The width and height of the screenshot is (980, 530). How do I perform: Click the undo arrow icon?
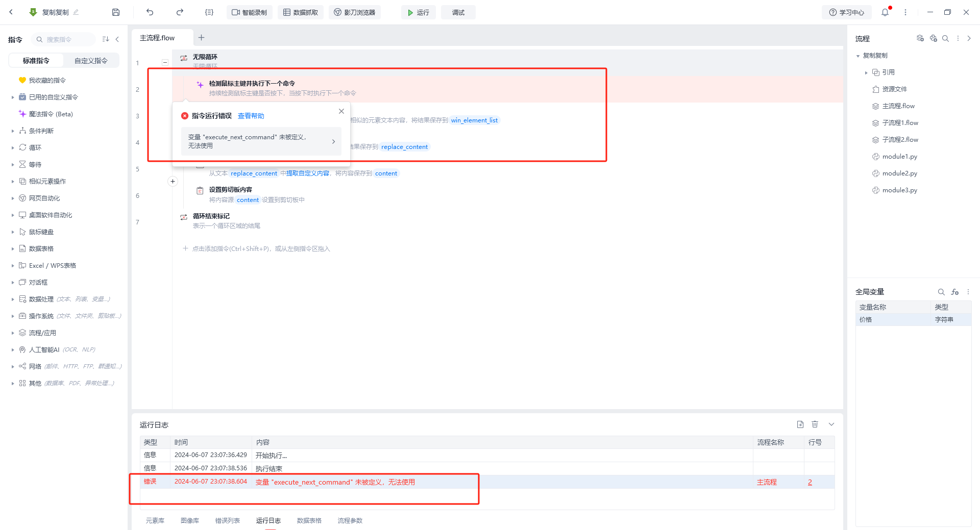click(x=150, y=12)
